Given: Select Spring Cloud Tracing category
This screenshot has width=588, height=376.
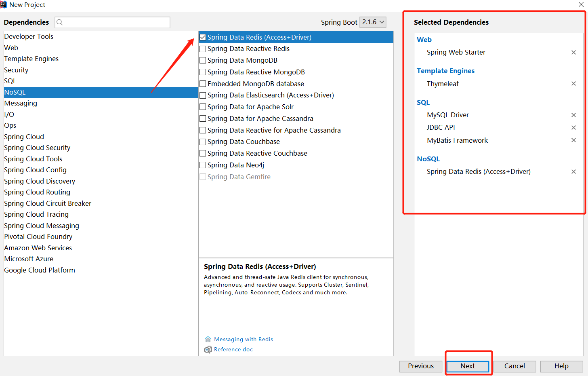Looking at the screenshot, I should tap(101, 214).
